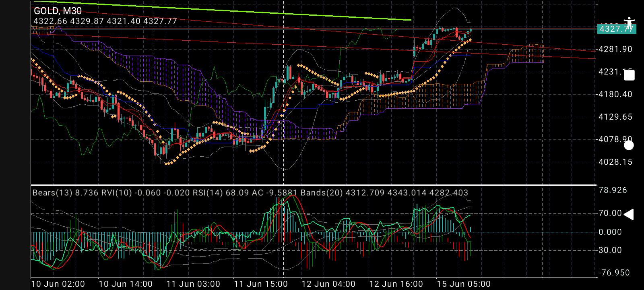Click the 4180.40 price axis label
This screenshot has width=644, height=290.
(615, 94)
